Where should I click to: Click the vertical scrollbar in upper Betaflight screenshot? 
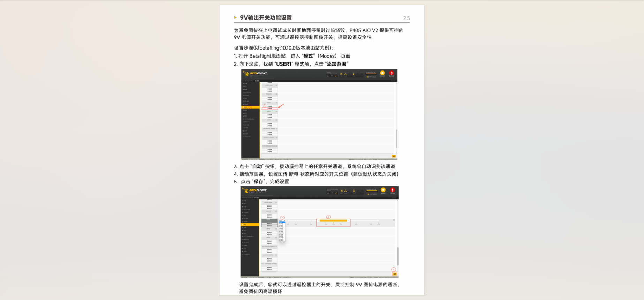coord(396,138)
